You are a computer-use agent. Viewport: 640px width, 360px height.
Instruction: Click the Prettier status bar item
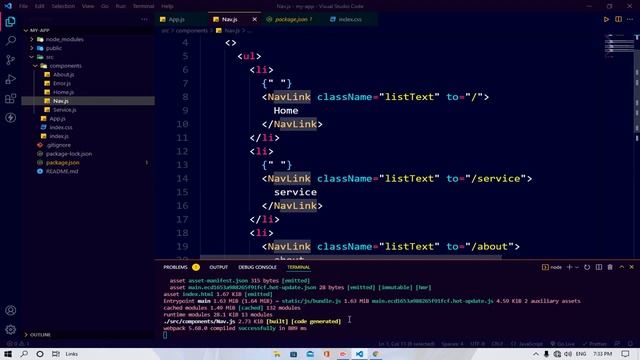[595, 344]
